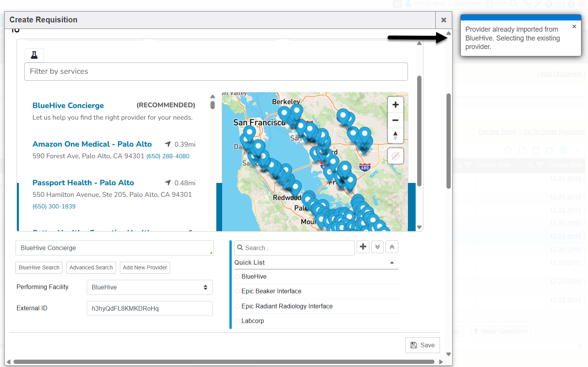Close the Create Requisition dialog
588x367 pixels.
(x=444, y=20)
